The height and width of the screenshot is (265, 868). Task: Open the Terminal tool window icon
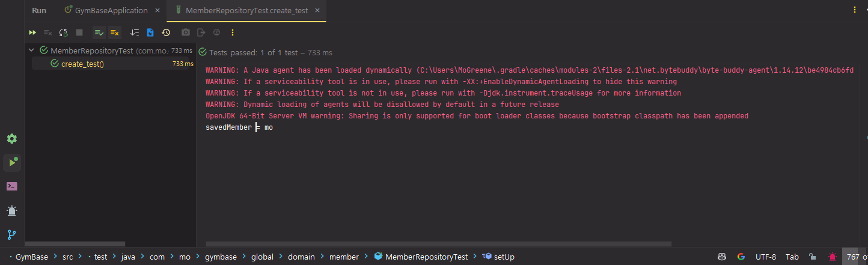pos(11,186)
